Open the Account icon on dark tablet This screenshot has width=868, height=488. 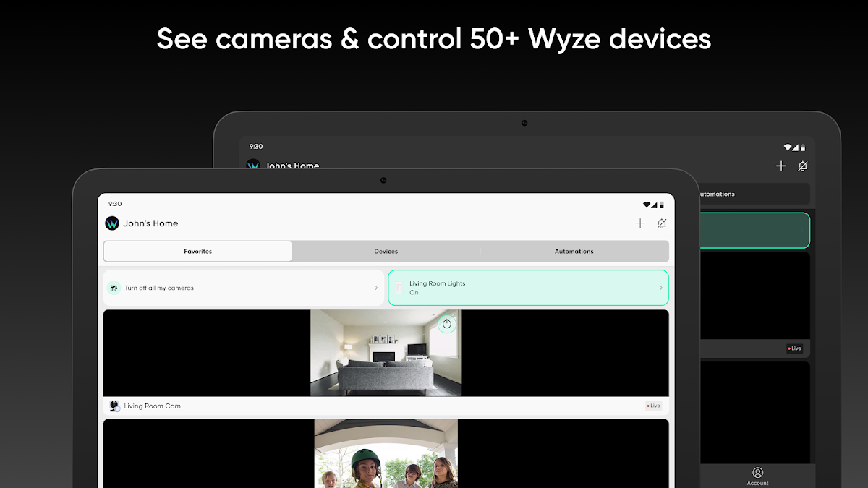click(757, 474)
